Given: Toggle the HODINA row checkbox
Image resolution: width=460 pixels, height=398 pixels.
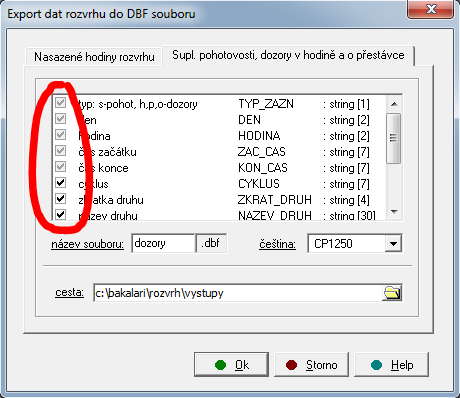Looking at the screenshot, I should coord(60,135).
